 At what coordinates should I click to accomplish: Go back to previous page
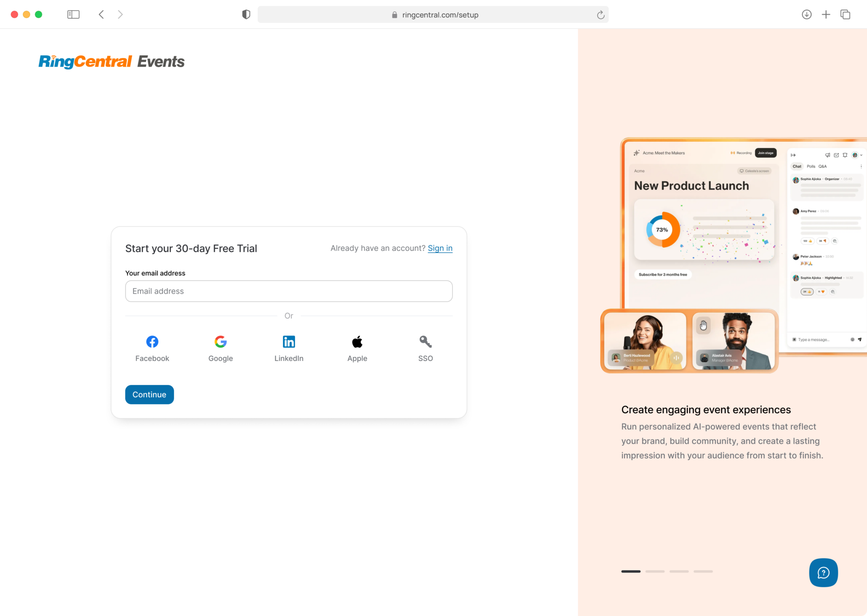pos(101,14)
